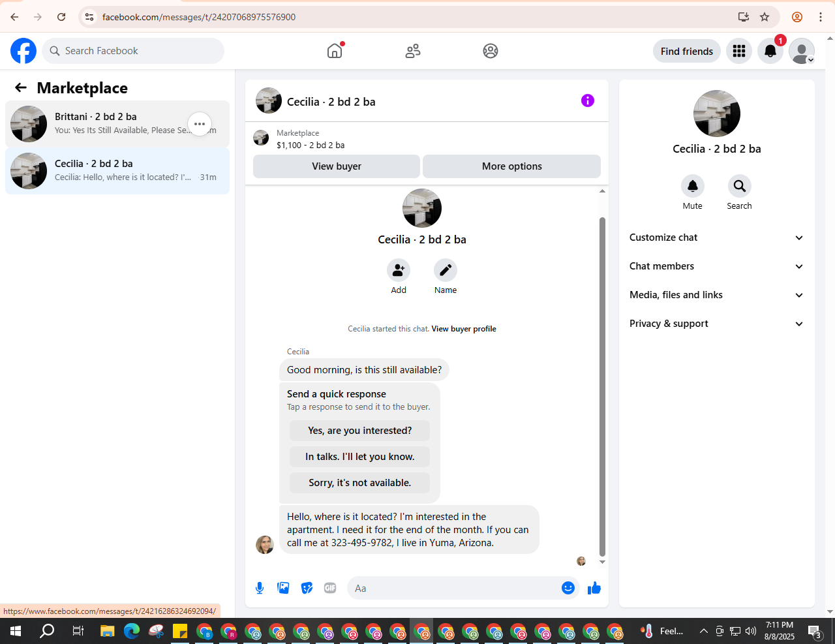Click More options button

tap(512, 166)
